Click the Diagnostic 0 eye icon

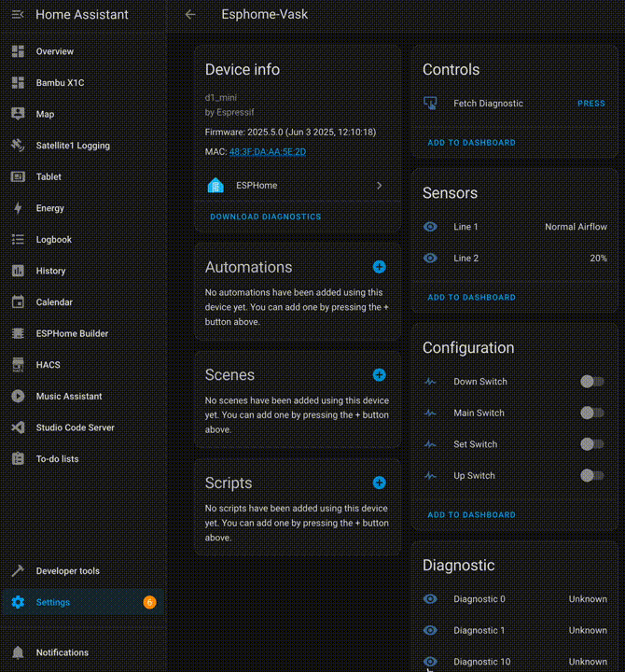tap(430, 598)
